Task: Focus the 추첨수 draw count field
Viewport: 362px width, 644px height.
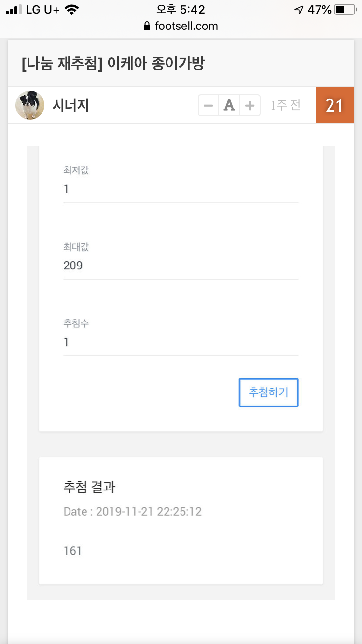Action: (181, 342)
